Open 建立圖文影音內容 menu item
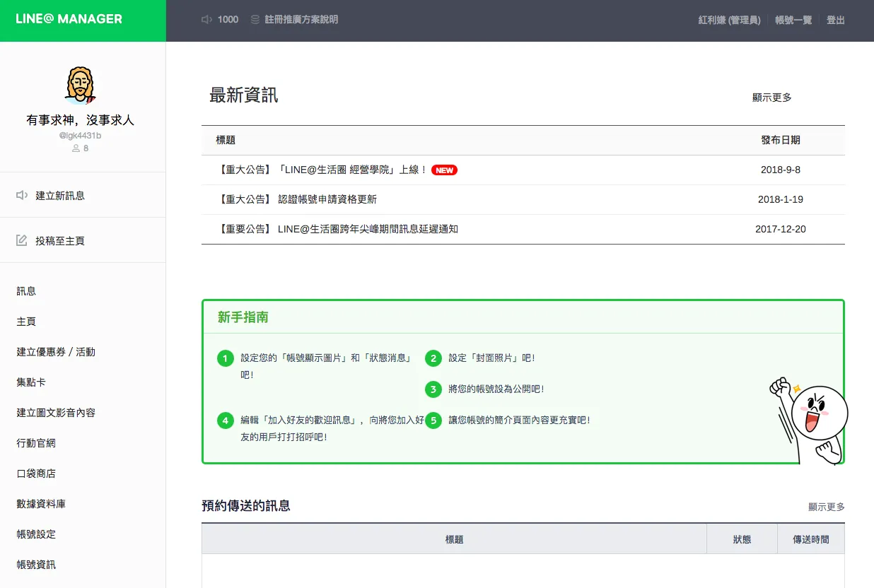 (56, 412)
